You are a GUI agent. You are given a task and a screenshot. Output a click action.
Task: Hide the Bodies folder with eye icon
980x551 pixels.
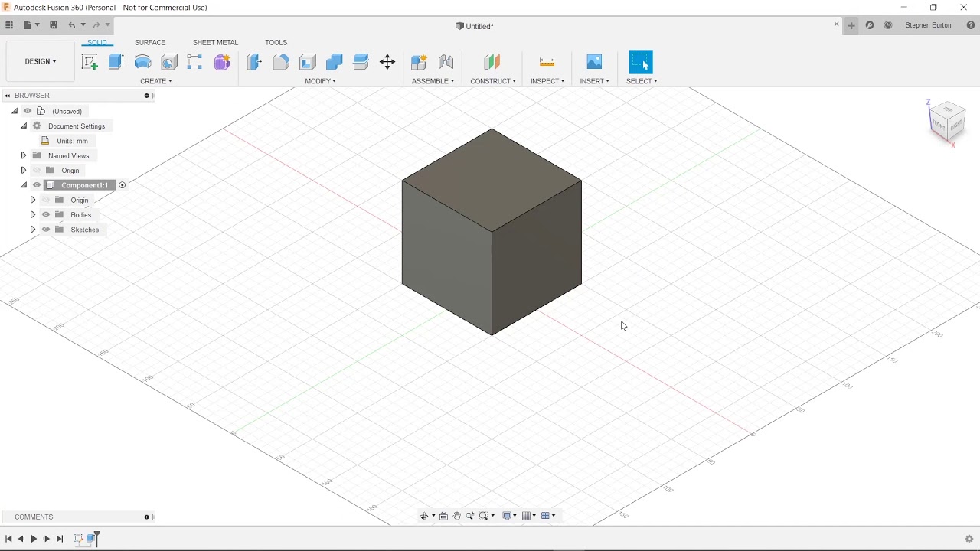pyautogui.click(x=46, y=215)
